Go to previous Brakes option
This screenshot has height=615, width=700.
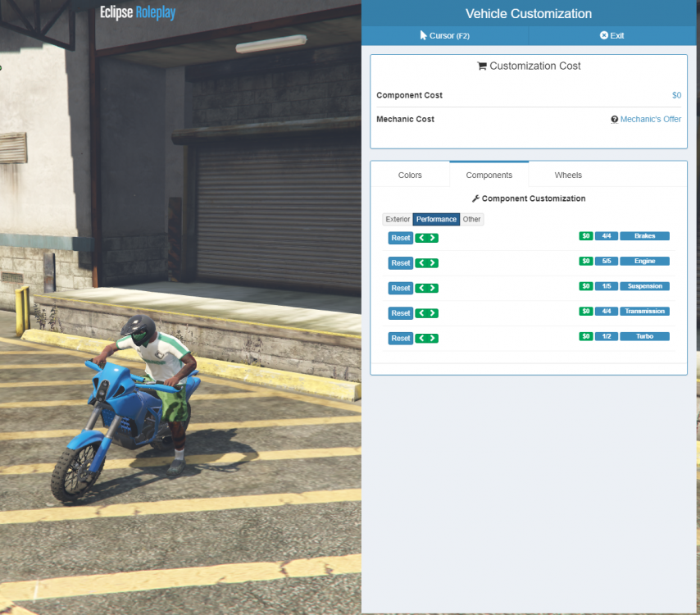tap(421, 238)
